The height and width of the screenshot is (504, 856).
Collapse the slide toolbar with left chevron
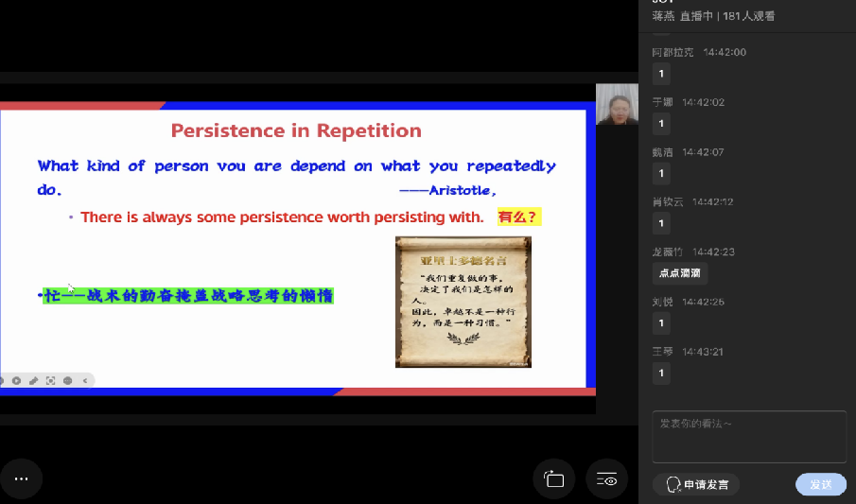[85, 381]
